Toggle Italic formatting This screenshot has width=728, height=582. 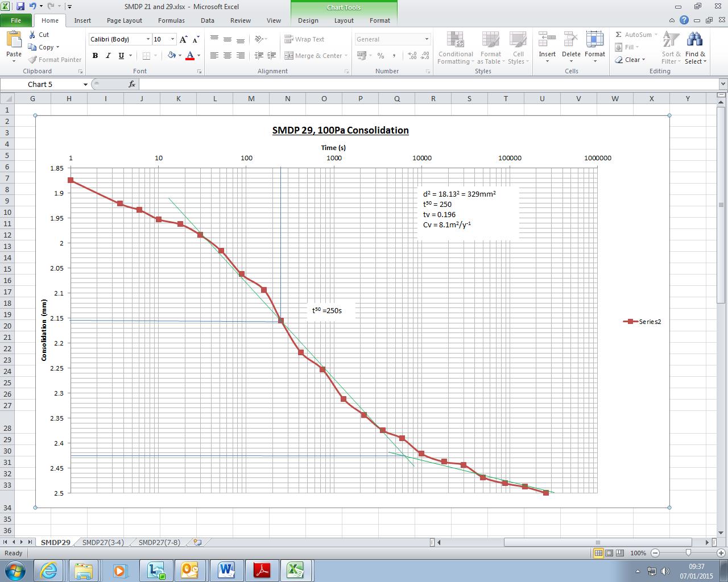point(108,56)
